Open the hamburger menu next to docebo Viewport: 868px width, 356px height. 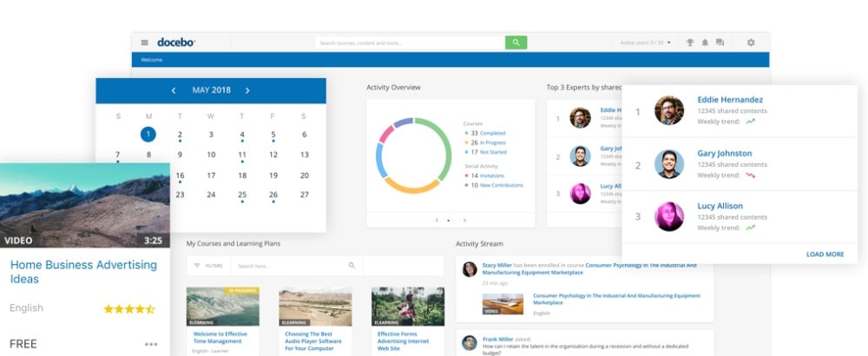[x=144, y=43]
